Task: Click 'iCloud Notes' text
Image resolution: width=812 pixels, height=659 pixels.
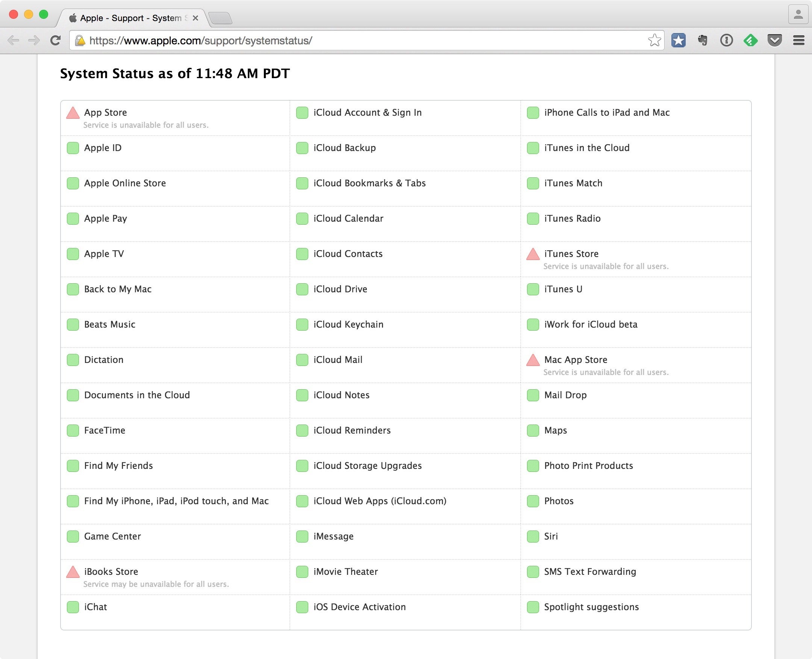Action: click(x=341, y=395)
